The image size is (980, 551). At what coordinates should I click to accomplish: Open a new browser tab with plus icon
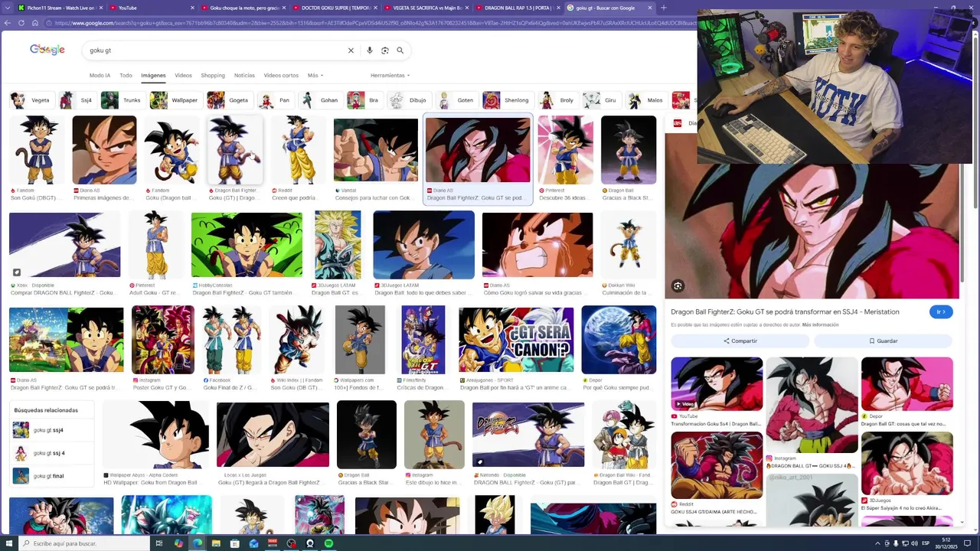click(x=663, y=8)
